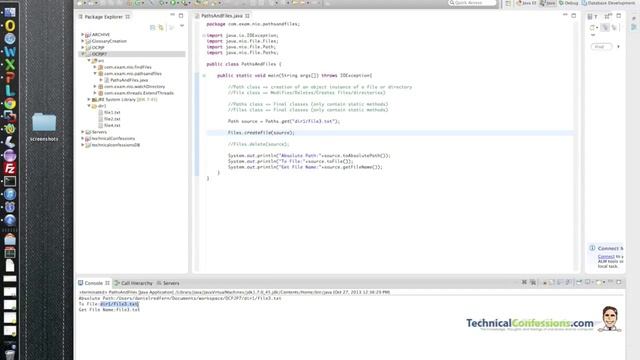The width and height of the screenshot is (640, 360).
Task: Switch to the Java EE perspective
Action: tap(526, 3)
